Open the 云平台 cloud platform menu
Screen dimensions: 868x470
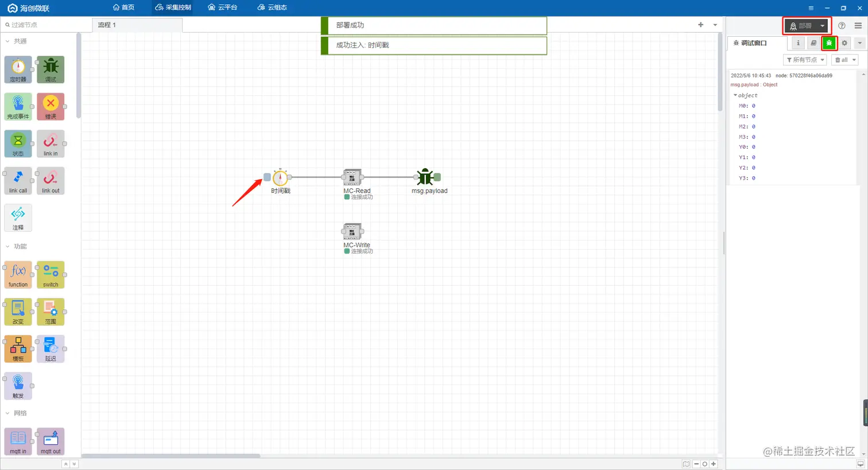point(223,7)
